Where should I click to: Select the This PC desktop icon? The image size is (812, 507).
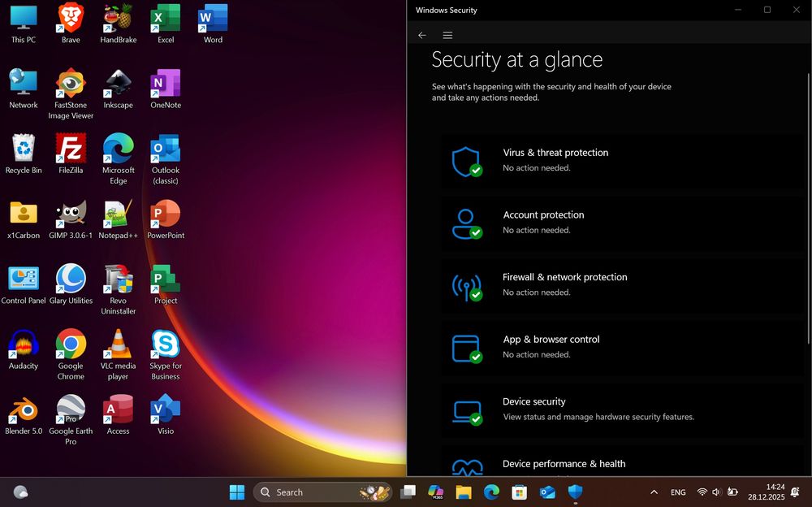[24, 24]
